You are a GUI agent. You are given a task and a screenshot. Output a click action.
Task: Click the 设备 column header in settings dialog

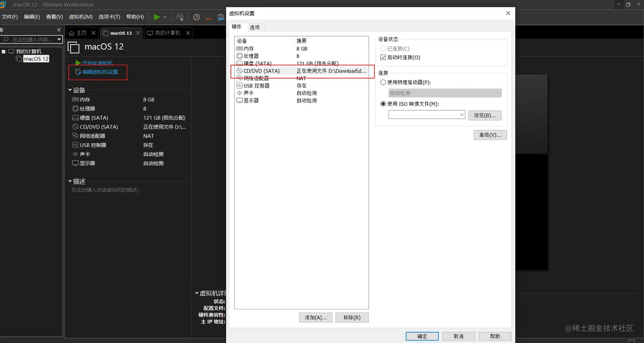pyautogui.click(x=264, y=41)
